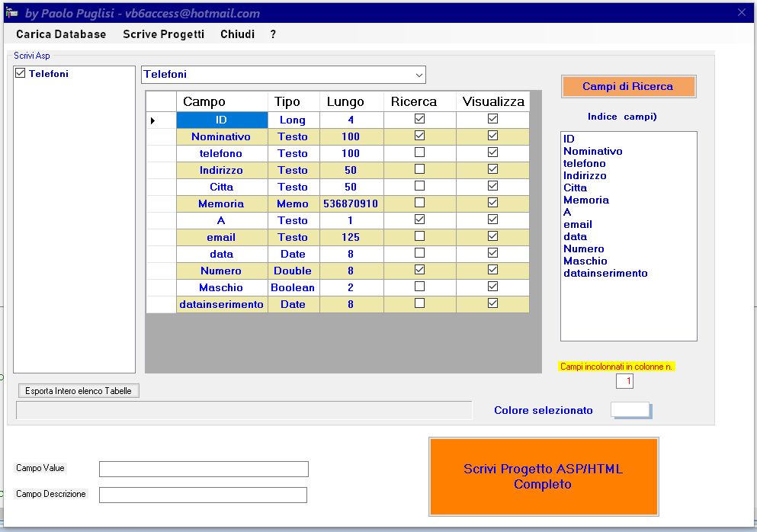Open the Scrive Progetti menu
The image size is (757, 532).
point(164,34)
